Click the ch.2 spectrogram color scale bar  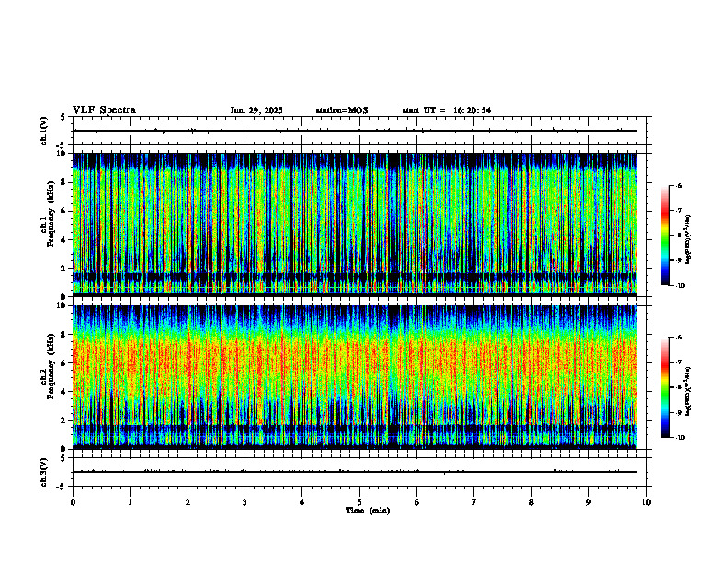[665, 387]
